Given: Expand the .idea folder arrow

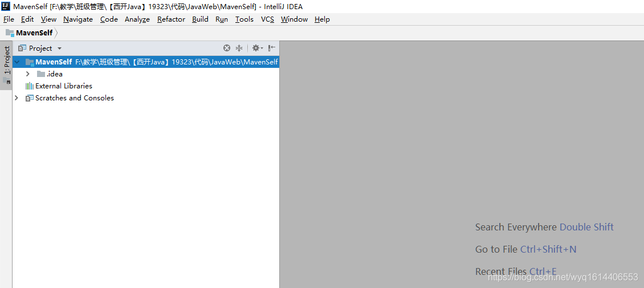Looking at the screenshot, I should pos(27,74).
